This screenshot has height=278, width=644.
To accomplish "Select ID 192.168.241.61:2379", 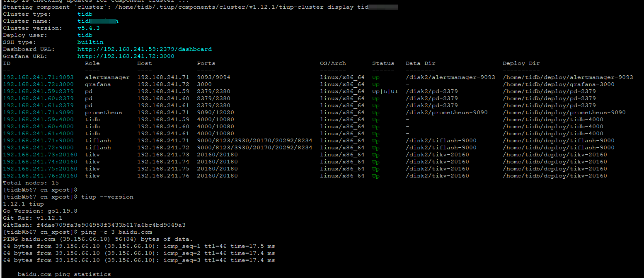I will coord(38,105).
